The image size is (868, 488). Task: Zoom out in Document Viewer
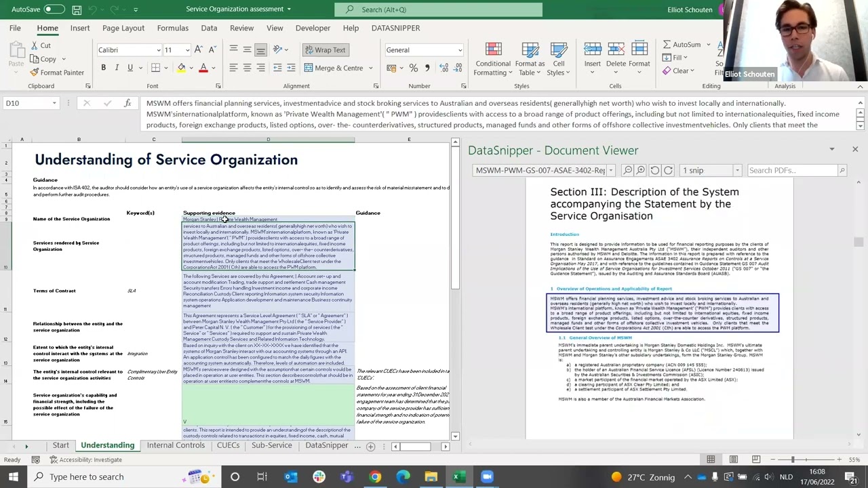pyautogui.click(x=627, y=171)
